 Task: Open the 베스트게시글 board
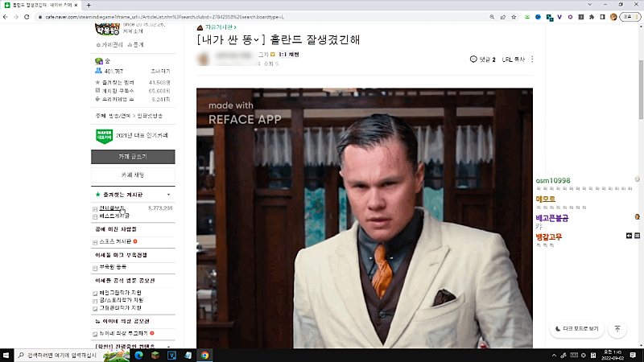pyautogui.click(x=114, y=216)
